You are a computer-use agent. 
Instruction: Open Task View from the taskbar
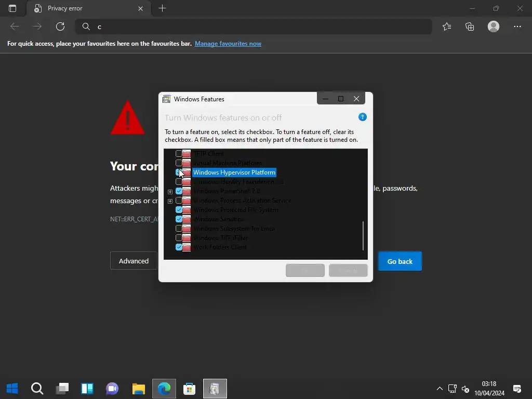(x=62, y=388)
